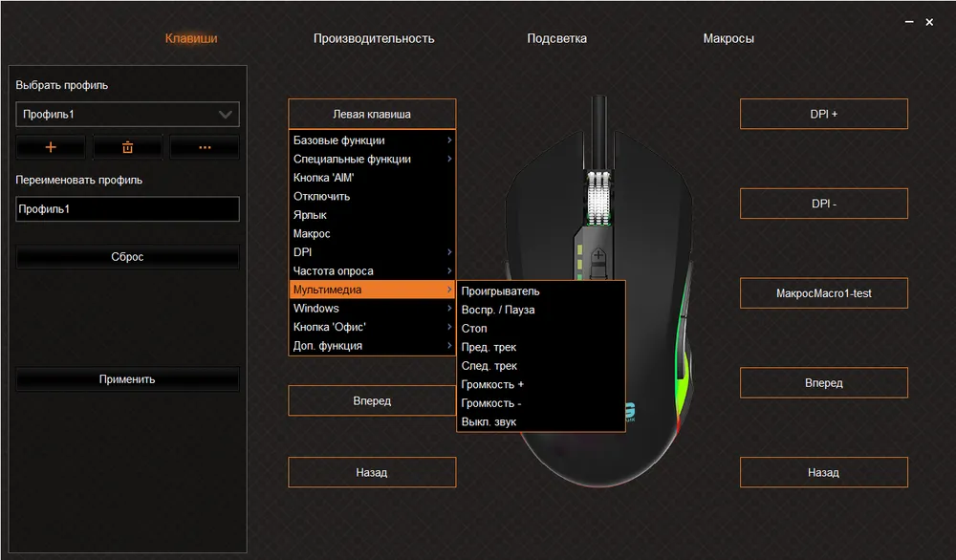Select 'Отключить' in the key menu
This screenshot has width=956, height=560.
point(322,196)
